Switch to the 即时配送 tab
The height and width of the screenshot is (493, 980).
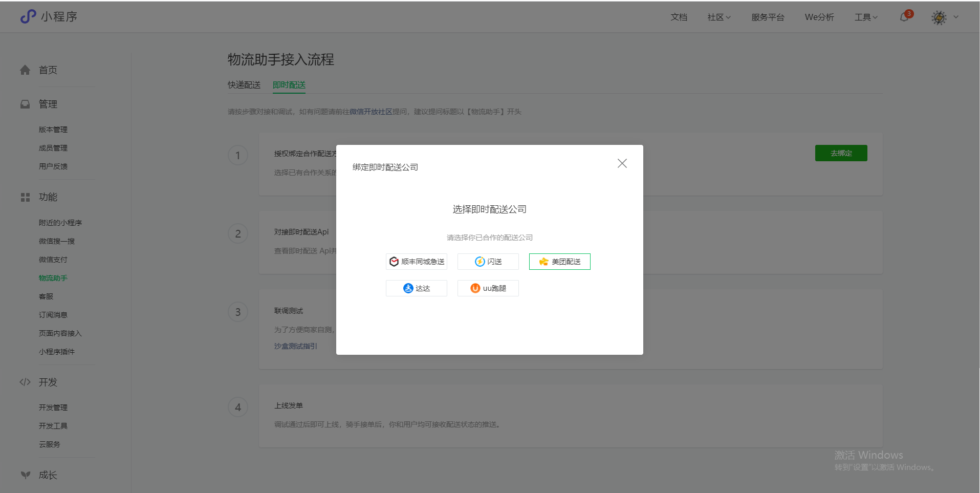pos(289,85)
